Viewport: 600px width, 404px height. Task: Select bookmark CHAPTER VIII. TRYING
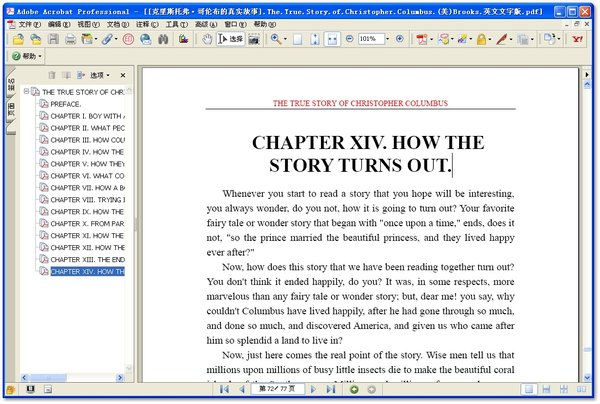pyautogui.click(x=88, y=200)
